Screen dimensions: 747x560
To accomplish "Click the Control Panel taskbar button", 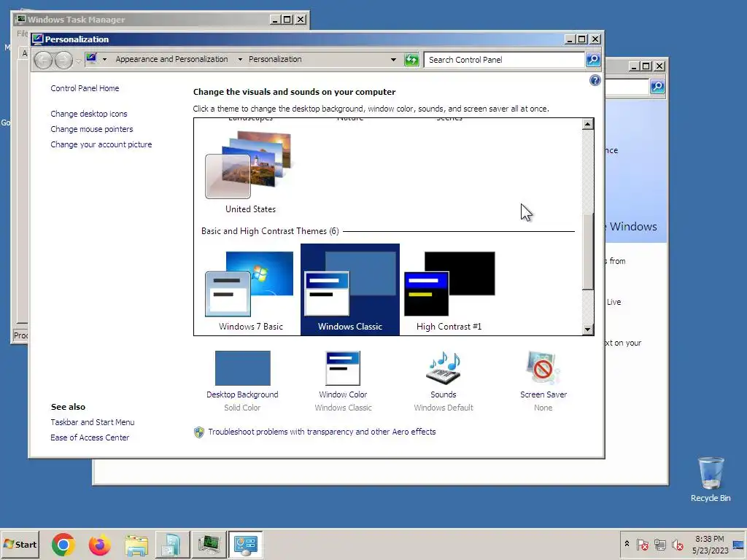I will pos(245,544).
